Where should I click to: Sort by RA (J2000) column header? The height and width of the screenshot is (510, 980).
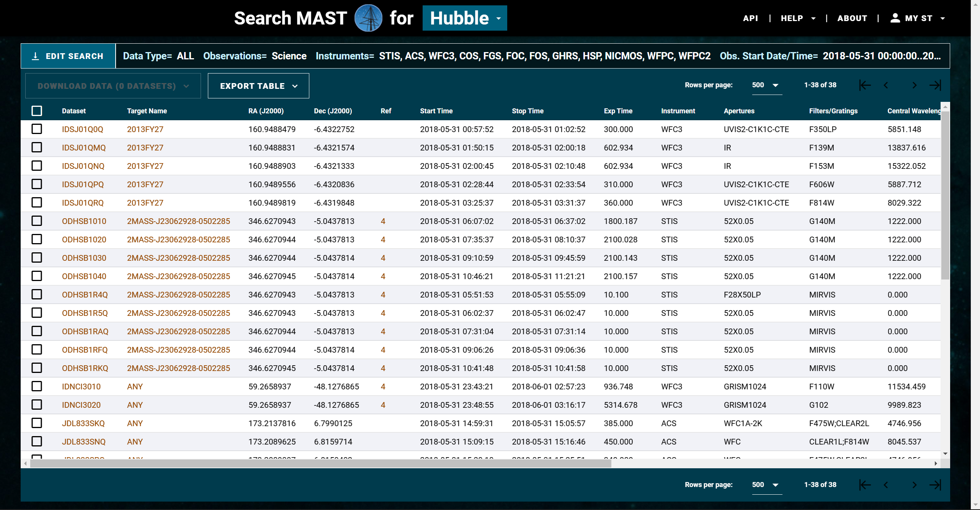click(x=266, y=111)
